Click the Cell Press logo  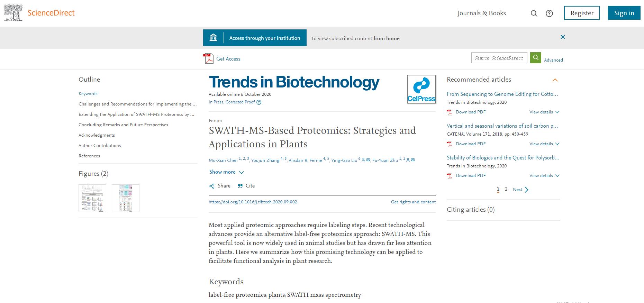(x=421, y=89)
